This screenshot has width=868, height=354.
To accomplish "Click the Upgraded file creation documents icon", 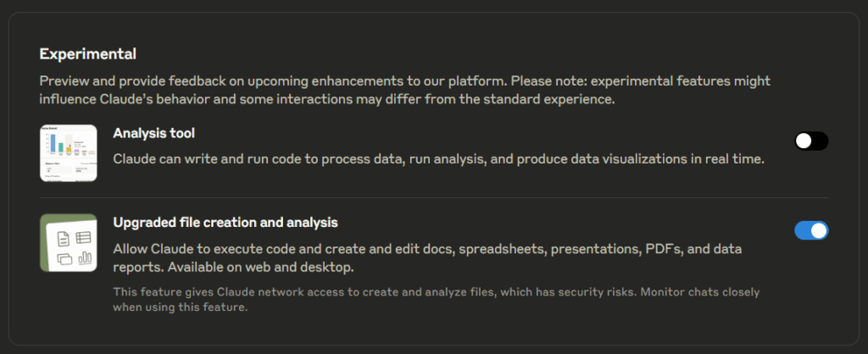I will 69,243.
